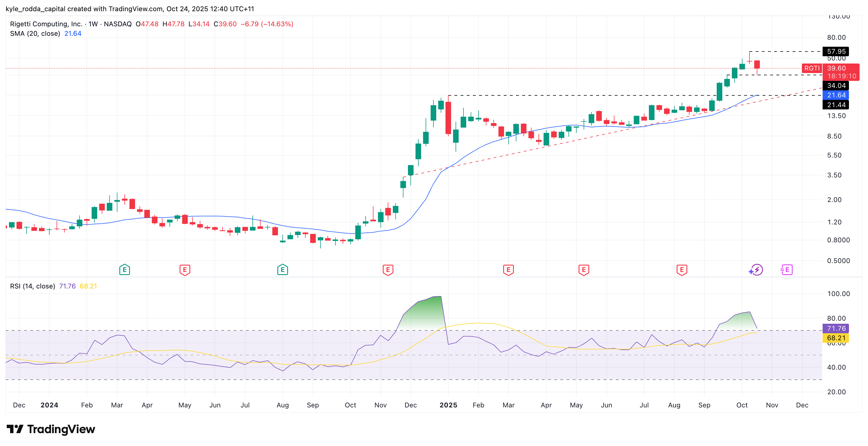
Task: Click the TradingView logo at the bottom left
Action: [x=51, y=429]
